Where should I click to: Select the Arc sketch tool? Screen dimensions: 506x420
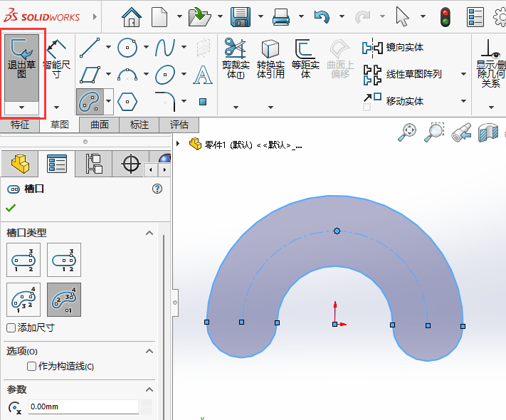point(127,75)
